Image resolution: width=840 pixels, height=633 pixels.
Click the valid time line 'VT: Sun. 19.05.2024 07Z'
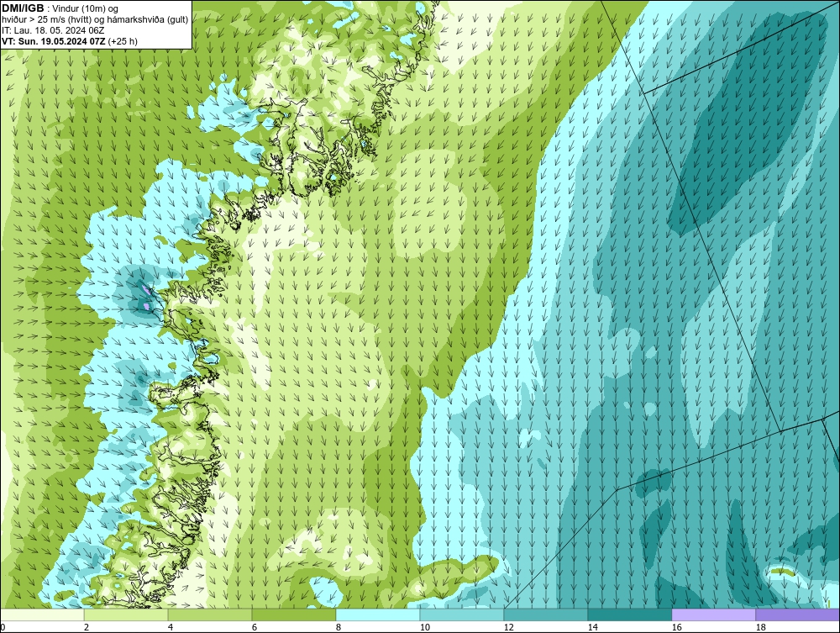54,41
